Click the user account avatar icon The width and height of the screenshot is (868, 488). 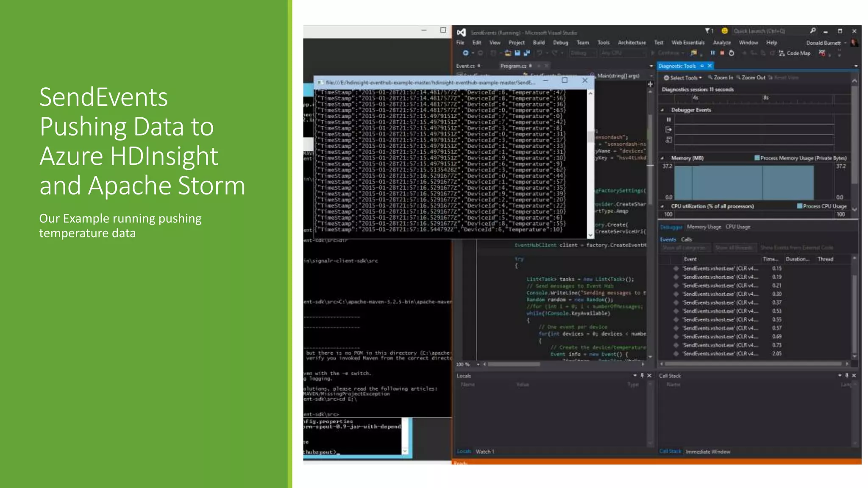[854, 42]
